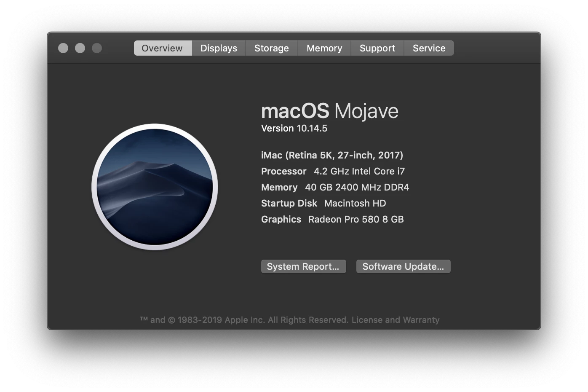Image resolution: width=588 pixels, height=392 pixels.
Task: Click the Memory label in specs list
Action: 279,187
